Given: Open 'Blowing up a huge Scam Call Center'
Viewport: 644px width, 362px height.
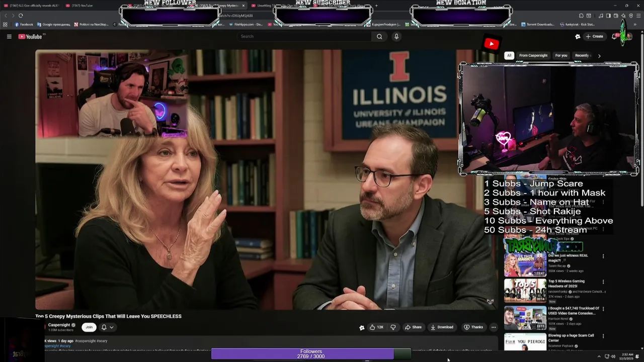Looking at the screenshot, I should [571, 338].
